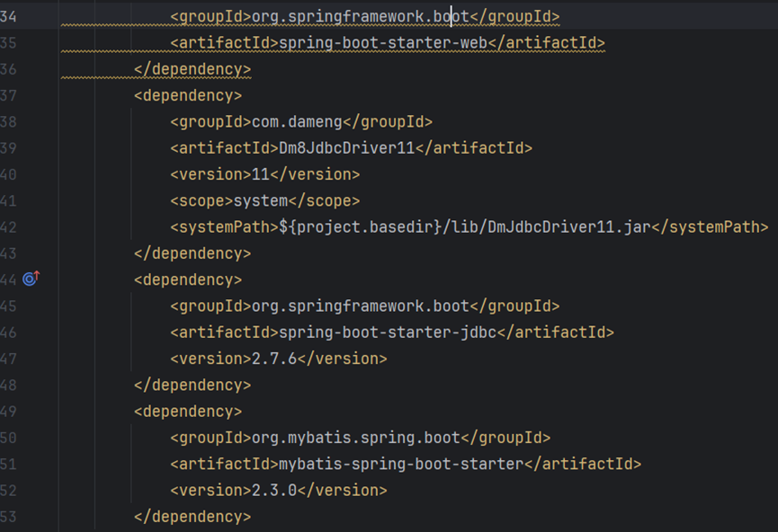Screen dimensions: 778x532
Task: Click line number 38 in gutter
Action: coord(8,121)
